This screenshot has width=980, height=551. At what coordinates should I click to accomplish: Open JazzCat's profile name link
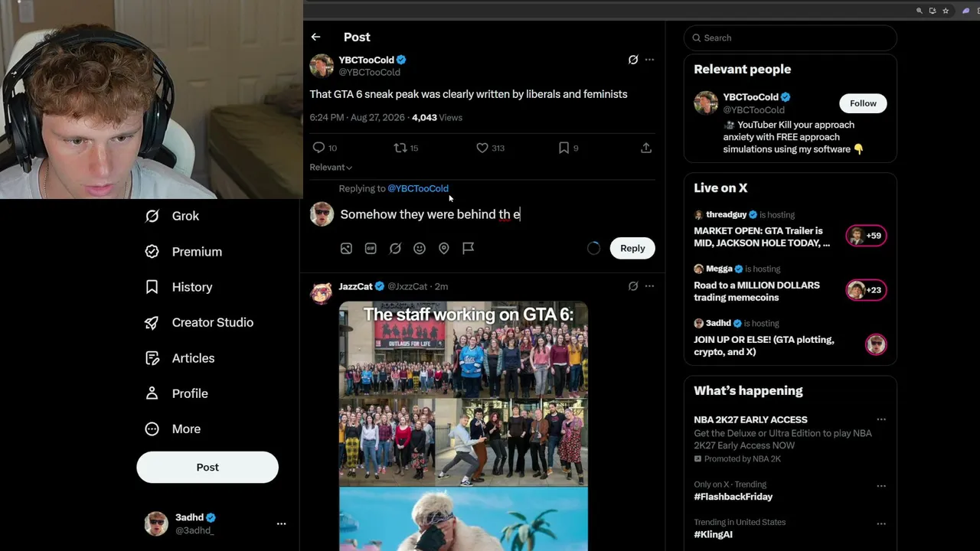point(355,286)
